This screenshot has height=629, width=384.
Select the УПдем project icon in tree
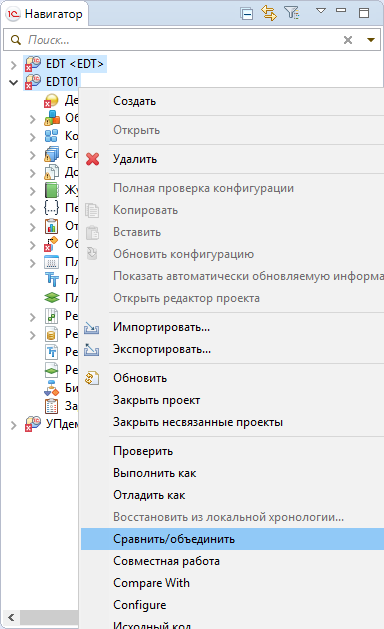[33, 424]
